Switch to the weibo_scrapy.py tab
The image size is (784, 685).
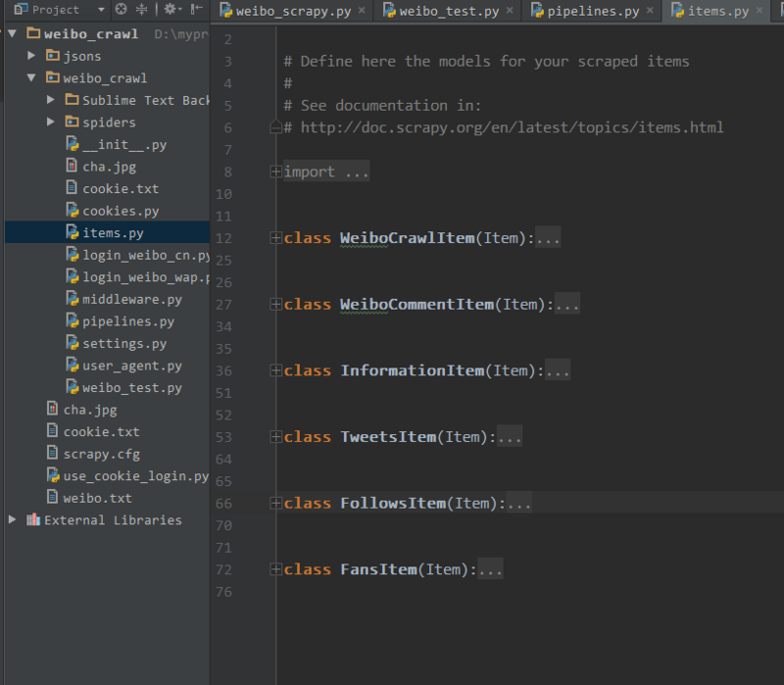pyautogui.click(x=292, y=11)
